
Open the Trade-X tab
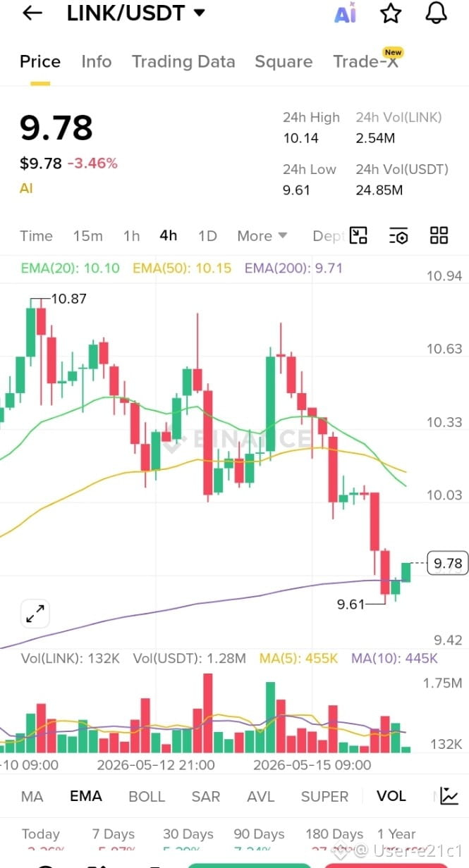click(365, 62)
